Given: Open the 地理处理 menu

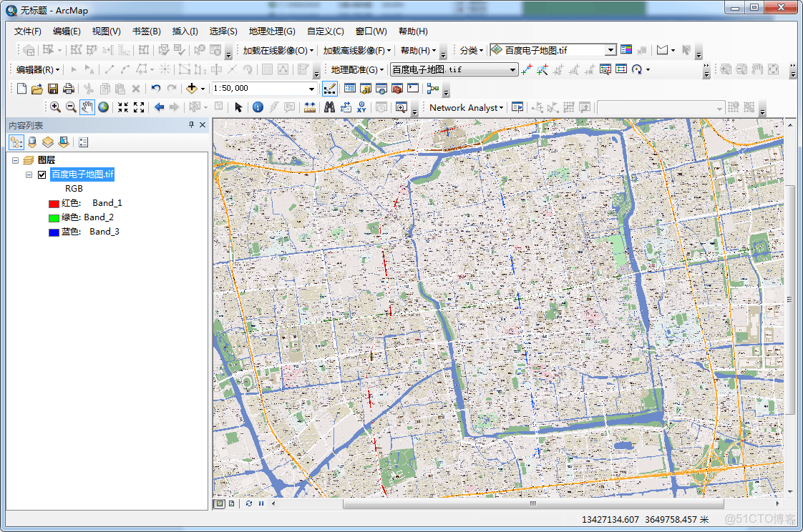Looking at the screenshot, I should click(271, 31).
